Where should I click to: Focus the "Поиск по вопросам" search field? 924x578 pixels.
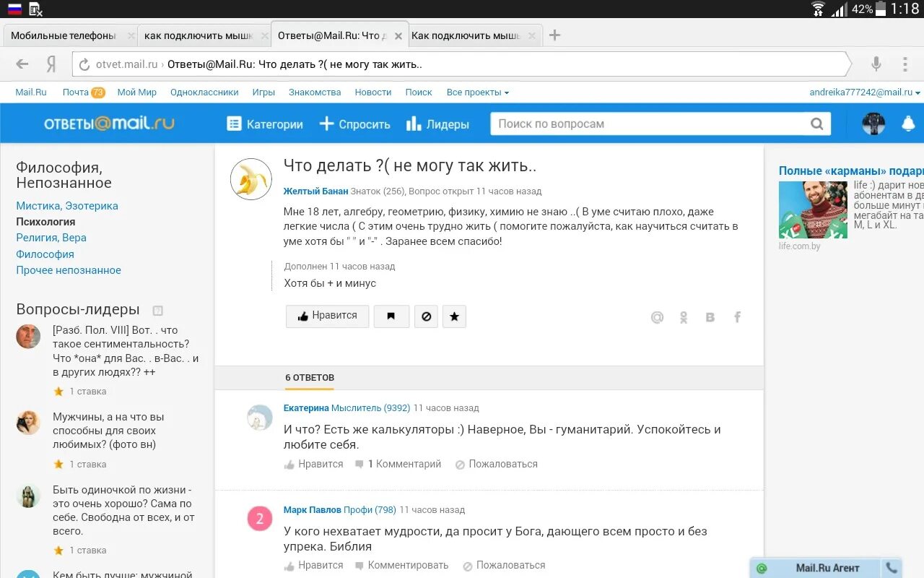tap(650, 124)
